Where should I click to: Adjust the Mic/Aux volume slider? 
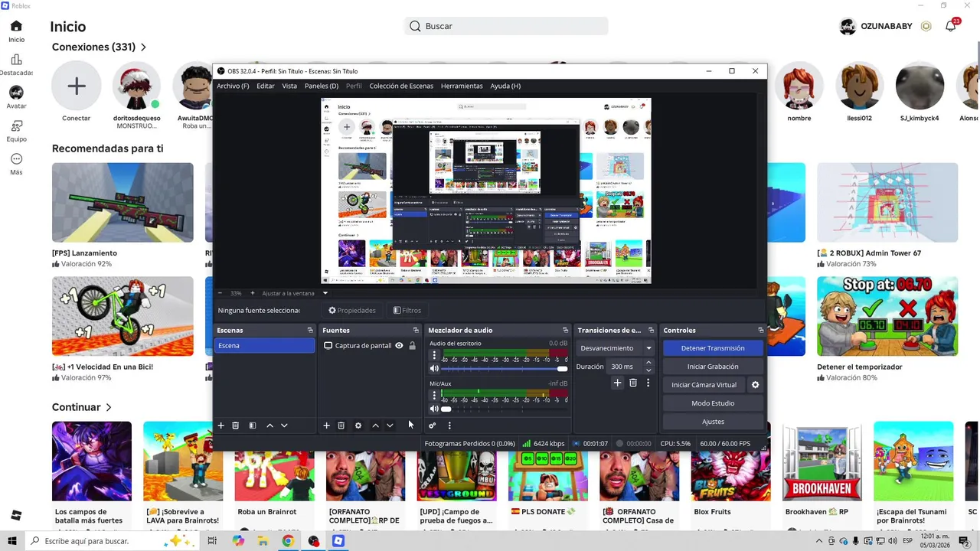tap(505, 409)
